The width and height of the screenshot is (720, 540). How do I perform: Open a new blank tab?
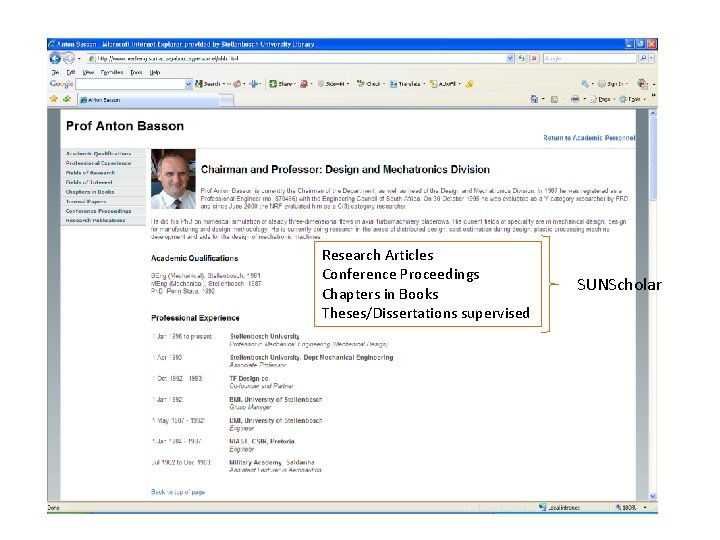point(227,100)
